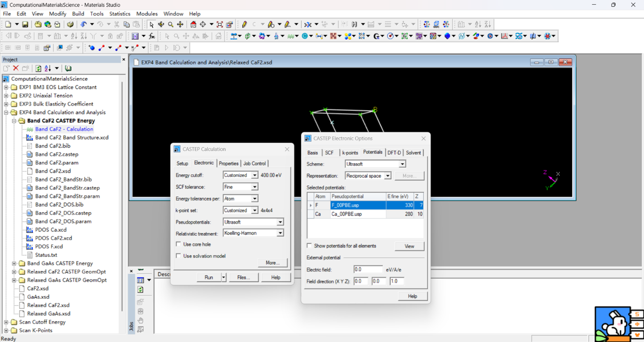Expand the EXP1 BM3 EOS Lattice Constant folder

(x=6, y=87)
